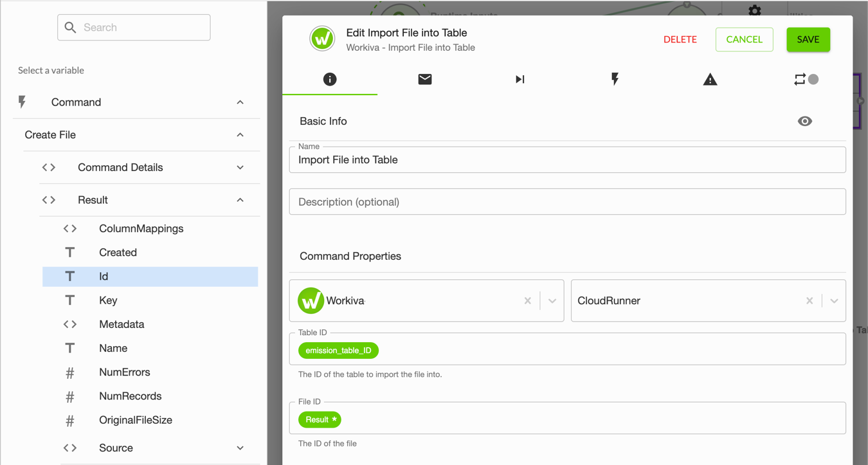Collapse the Create File section

pos(240,135)
